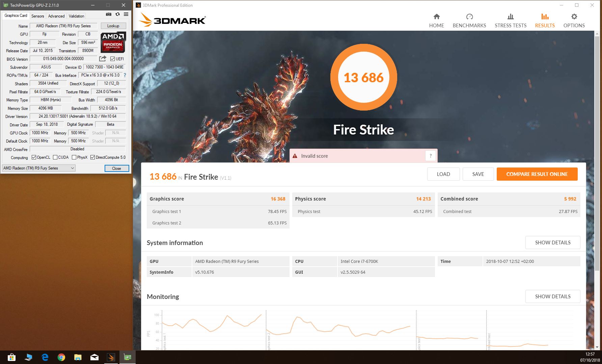Viewport: 602px width, 364px height.
Task: Open File Explorer from taskbar
Action: [x=78, y=357]
